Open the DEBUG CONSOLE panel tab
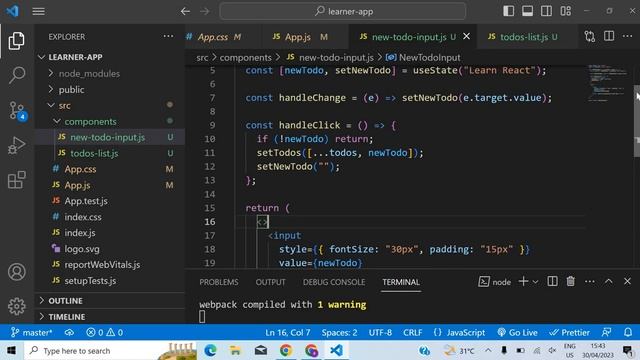640x360 pixels. click(334, 282)
